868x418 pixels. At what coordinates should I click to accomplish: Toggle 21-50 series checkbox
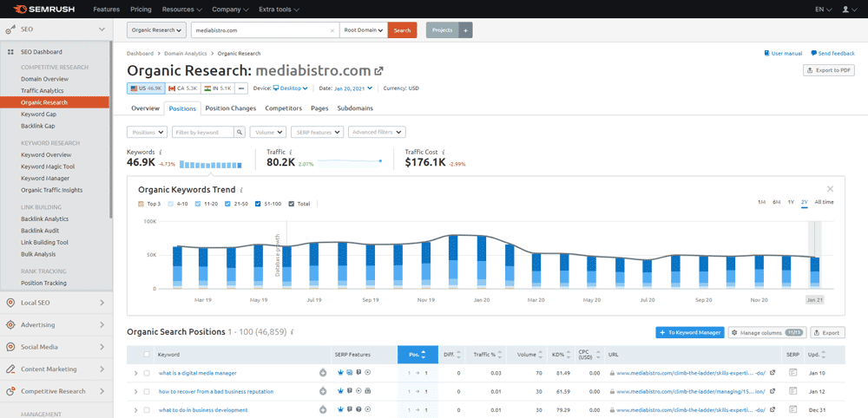click(228, 204)
